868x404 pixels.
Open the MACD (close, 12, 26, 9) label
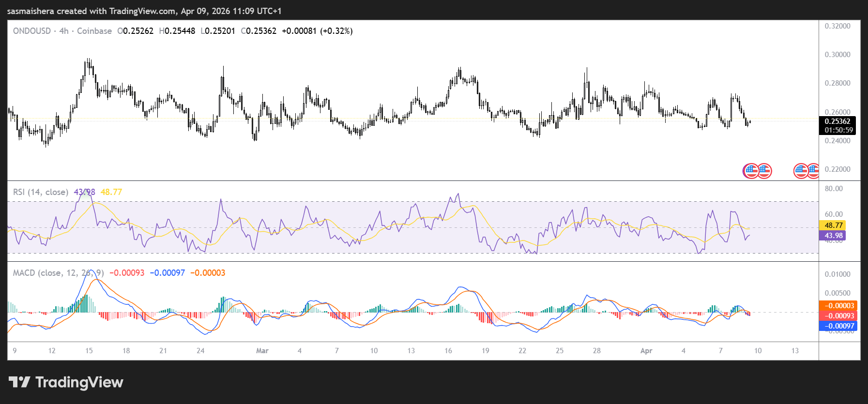[x=59, y=273]
